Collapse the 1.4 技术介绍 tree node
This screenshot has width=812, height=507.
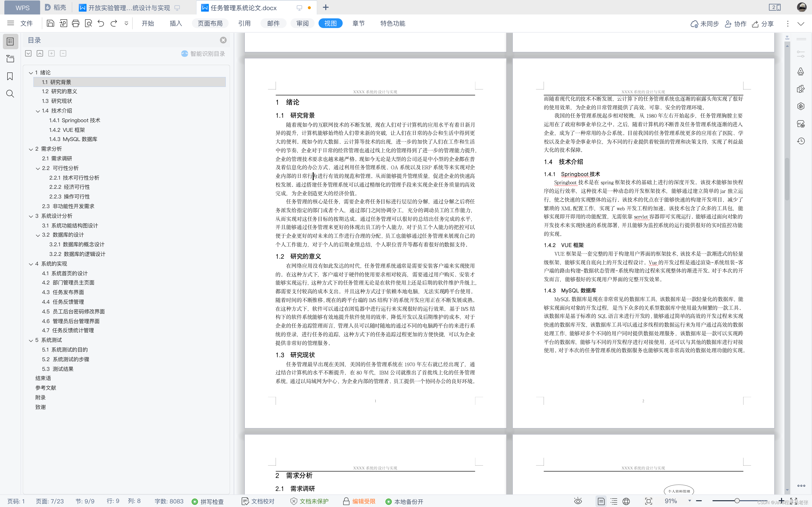38,111
